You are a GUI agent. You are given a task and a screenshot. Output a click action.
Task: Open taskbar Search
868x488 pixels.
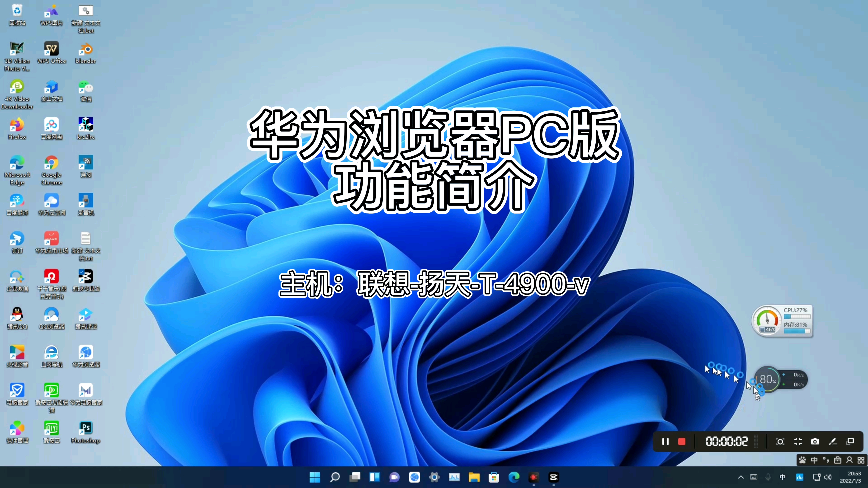[335, 477]
